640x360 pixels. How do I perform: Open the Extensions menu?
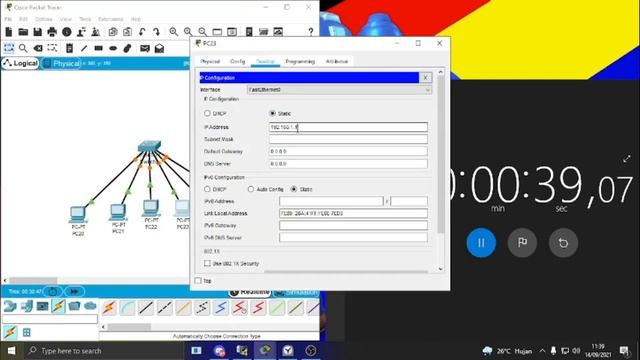tap(111, 19)
